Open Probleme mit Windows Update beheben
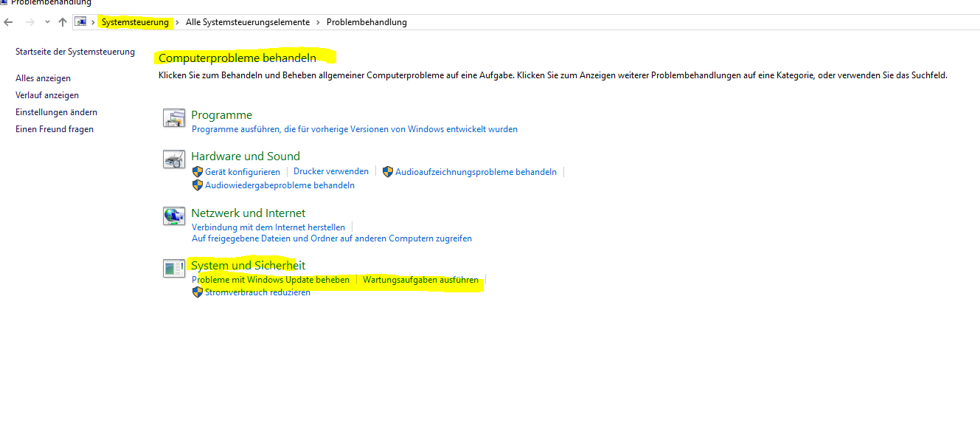 (x=271, y=281)
